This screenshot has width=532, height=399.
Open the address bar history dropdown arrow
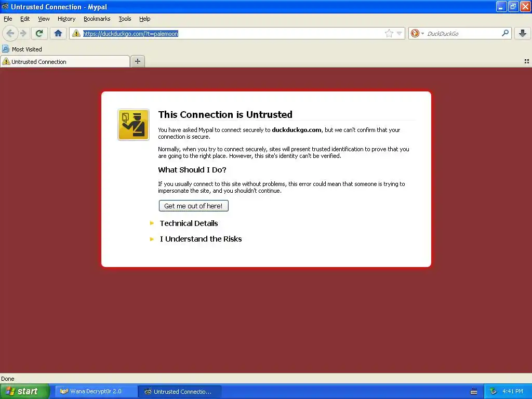point(400,33)
